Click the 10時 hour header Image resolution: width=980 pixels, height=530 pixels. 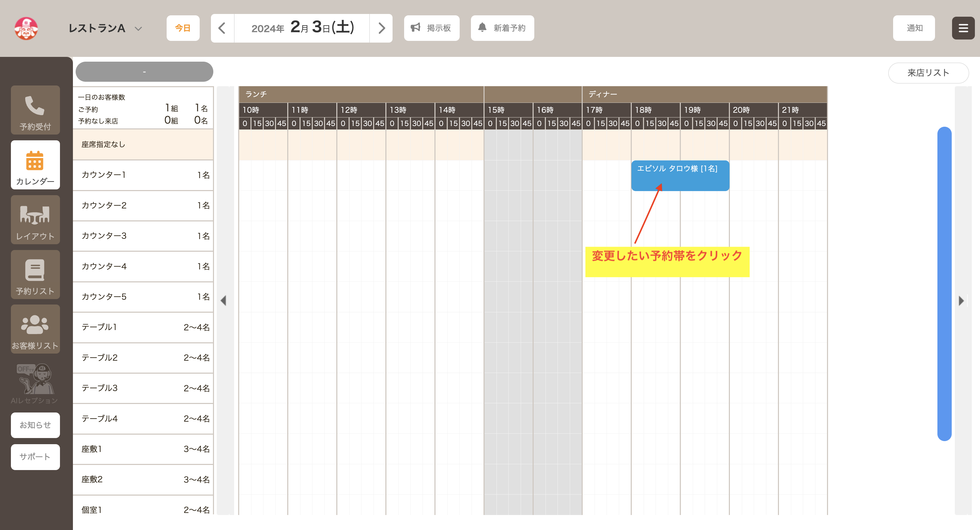[x=263, y=110]
